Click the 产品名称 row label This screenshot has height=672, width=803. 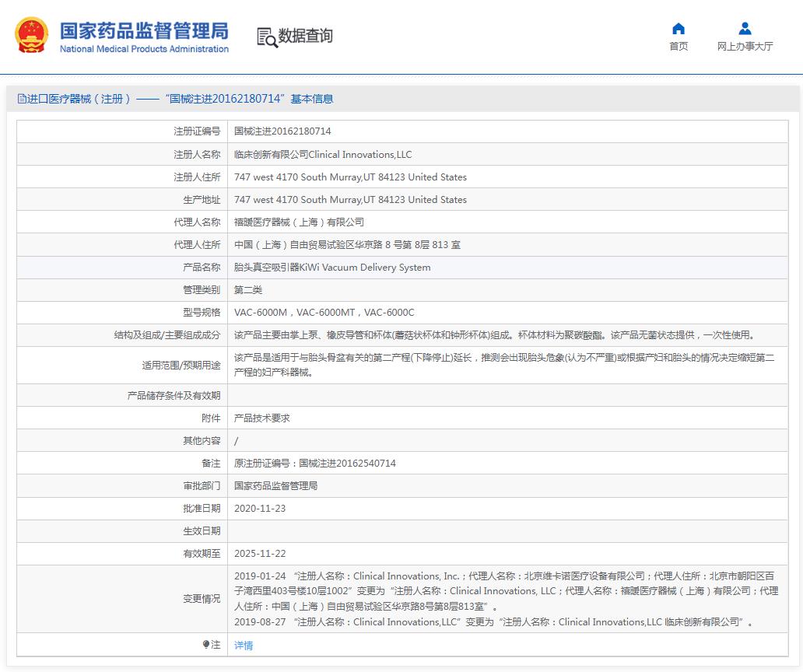pos(202,267)
